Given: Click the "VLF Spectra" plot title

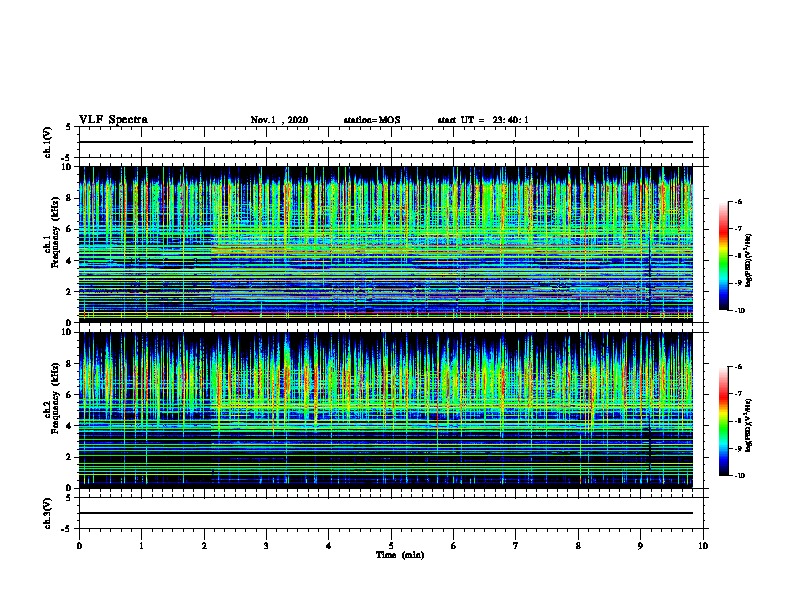Looking at the screenshot, I should [114, 120].
